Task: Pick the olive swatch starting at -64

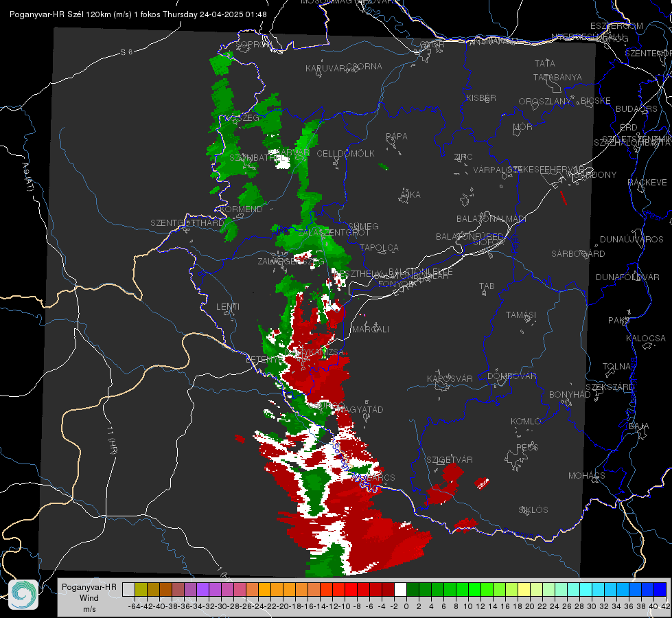Action: coord(141,589)
